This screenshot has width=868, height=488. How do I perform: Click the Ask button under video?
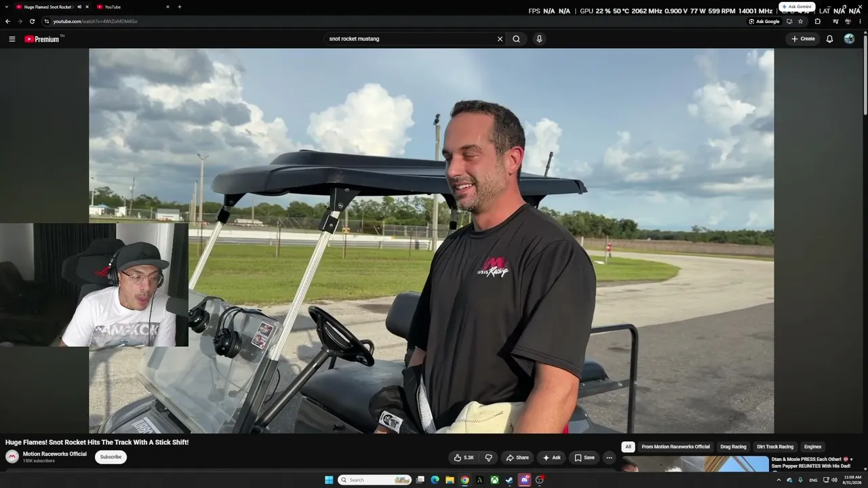coord(551,457)
